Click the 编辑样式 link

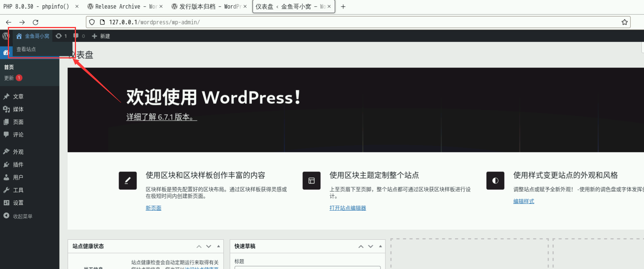point(524,201)
